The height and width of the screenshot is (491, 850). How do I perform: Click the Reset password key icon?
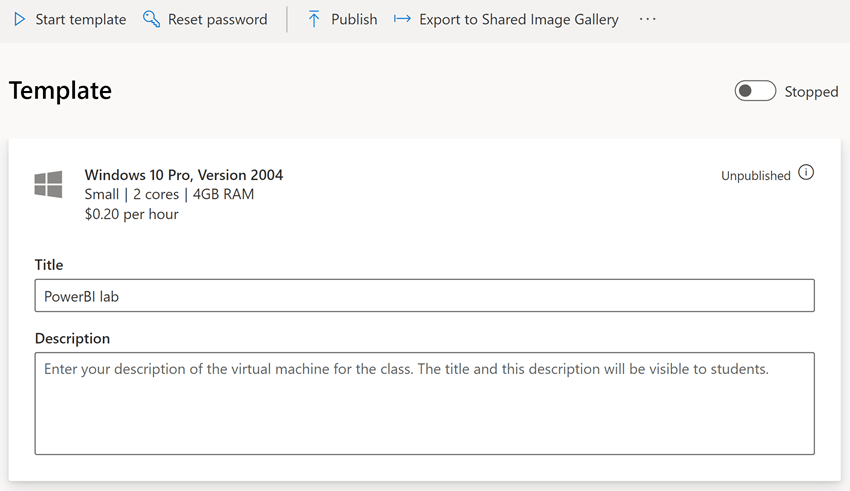coord(151,20)
